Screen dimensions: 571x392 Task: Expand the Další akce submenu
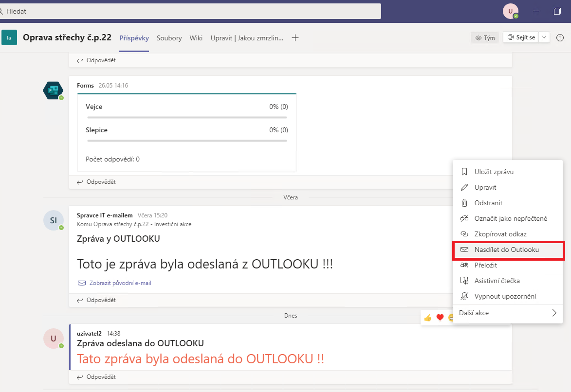(x=508, y=313)
